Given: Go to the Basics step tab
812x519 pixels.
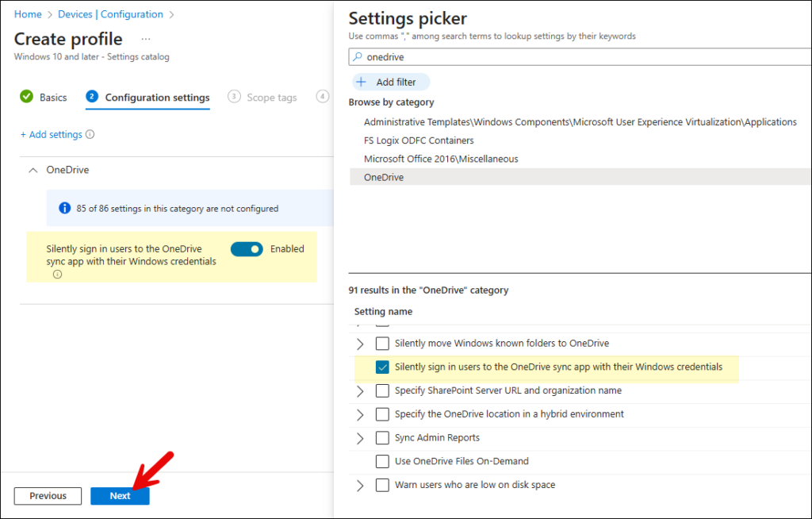Looking at the screenshot, I should [x=44, y=97].
